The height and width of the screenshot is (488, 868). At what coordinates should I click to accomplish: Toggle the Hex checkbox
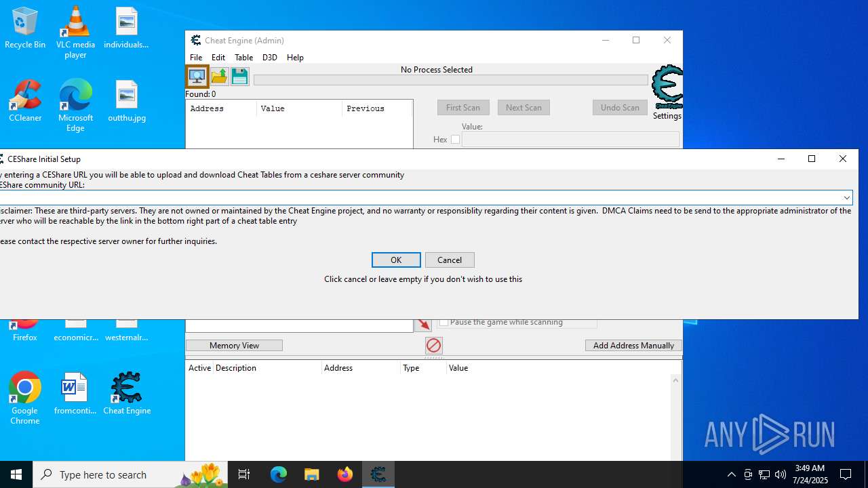tap(456, 140)
